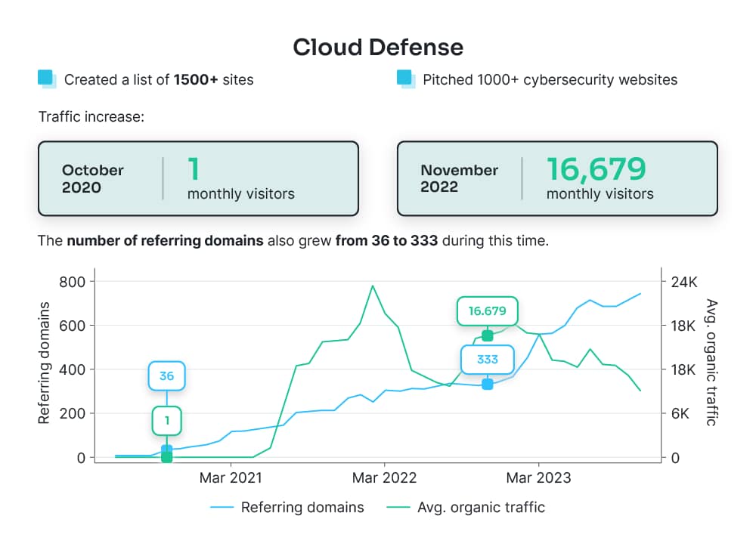The width and height of the screenshot is (756, 550).
Task: Toggle 'Referring domains' legend entry
Action: tap(287, 507)
